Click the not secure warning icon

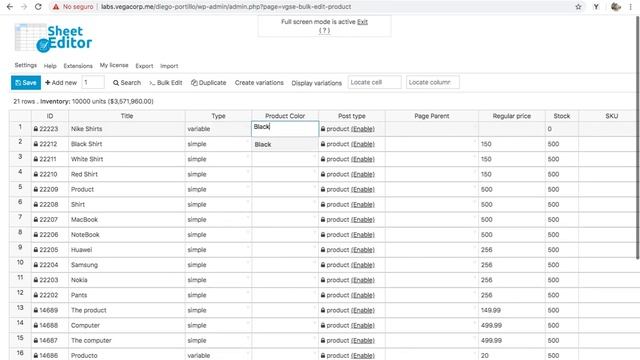coord(56,7)
